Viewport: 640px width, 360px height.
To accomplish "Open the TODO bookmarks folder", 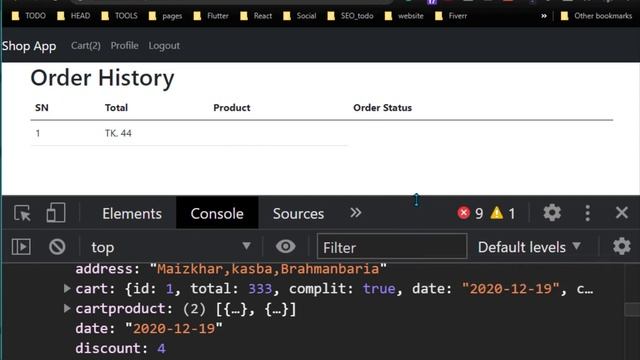I will (29, 16).
